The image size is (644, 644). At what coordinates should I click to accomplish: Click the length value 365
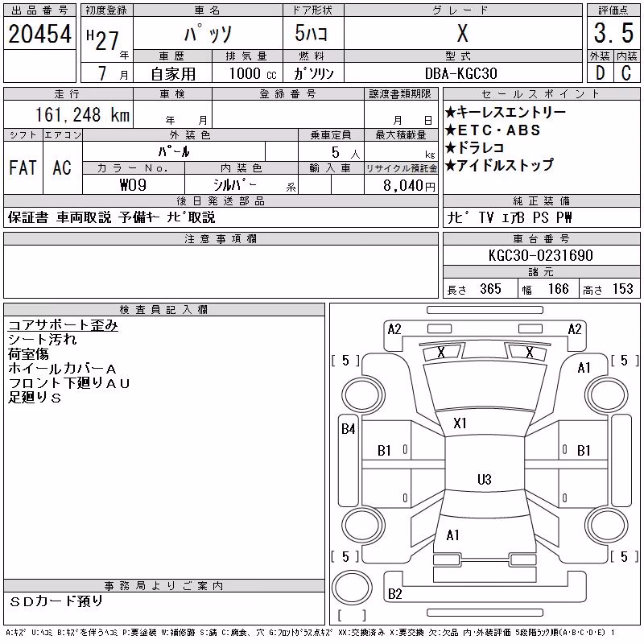point(490,289)
